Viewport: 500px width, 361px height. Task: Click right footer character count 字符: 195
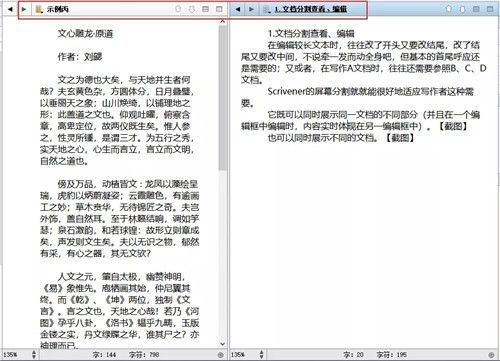pyautogui.click(x=392, y=355)
